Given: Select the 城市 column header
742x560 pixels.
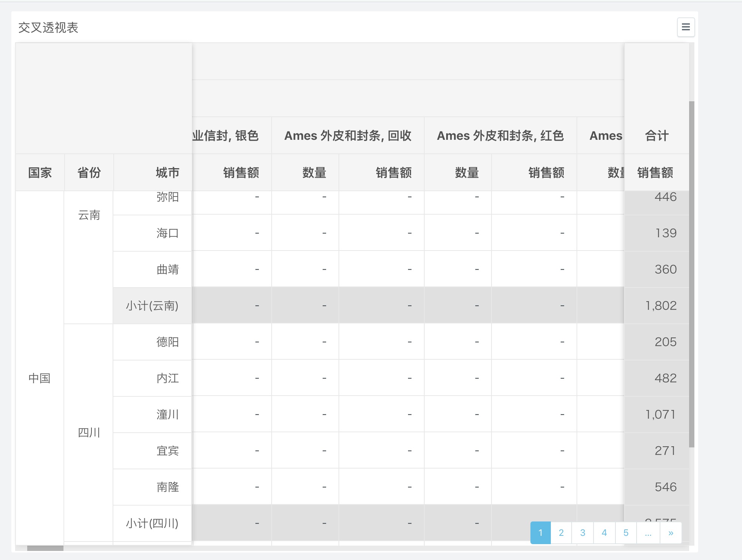Looking at the screenshot, I should [153, 172].
